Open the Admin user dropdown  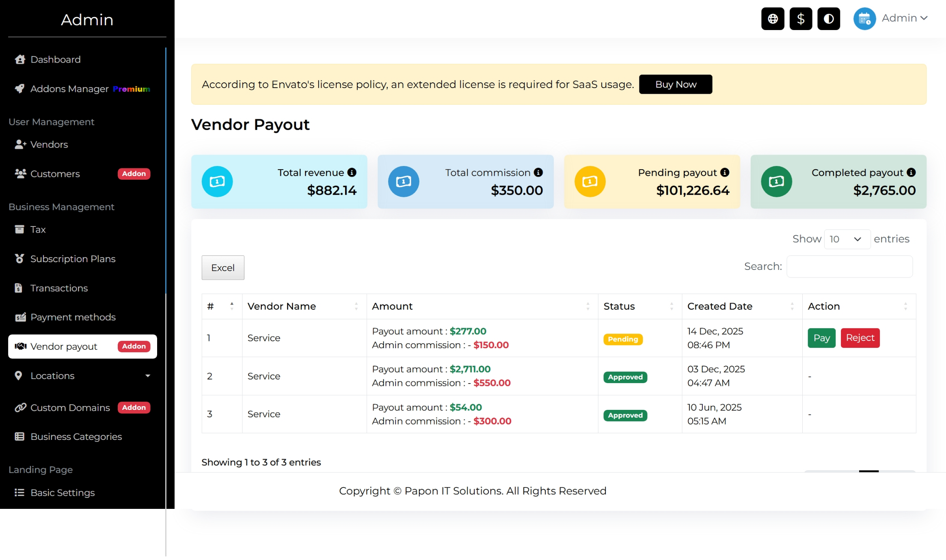point(905,18)
